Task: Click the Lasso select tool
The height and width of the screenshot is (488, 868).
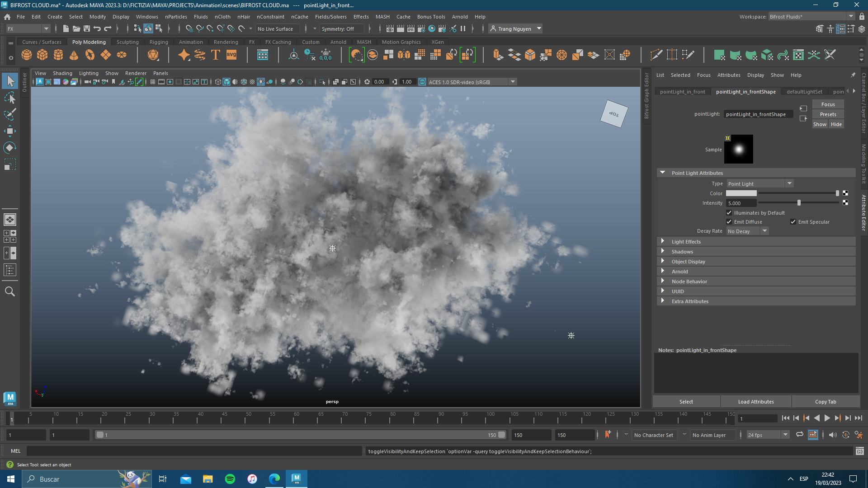Action: 9,98
